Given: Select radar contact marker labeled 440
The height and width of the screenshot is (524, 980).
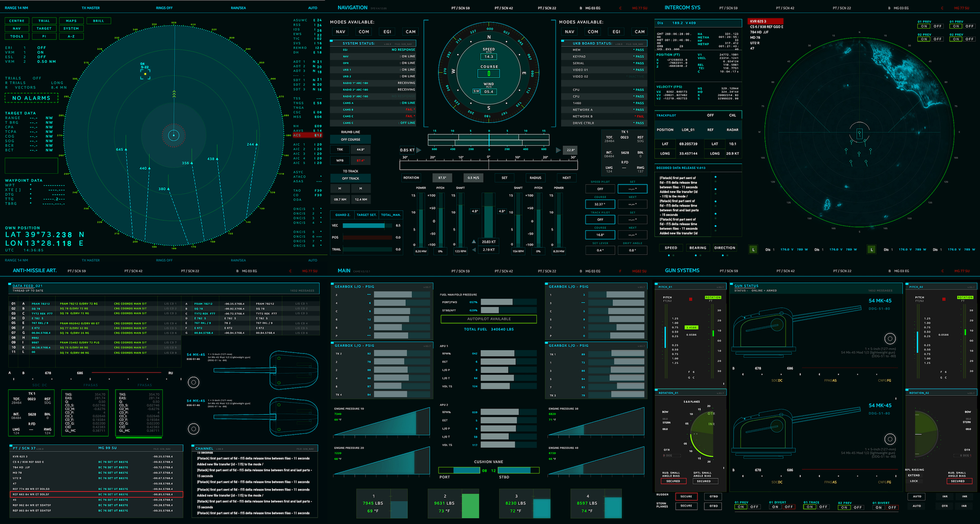Looking at the screenshot, I should (x=149, y=168).
